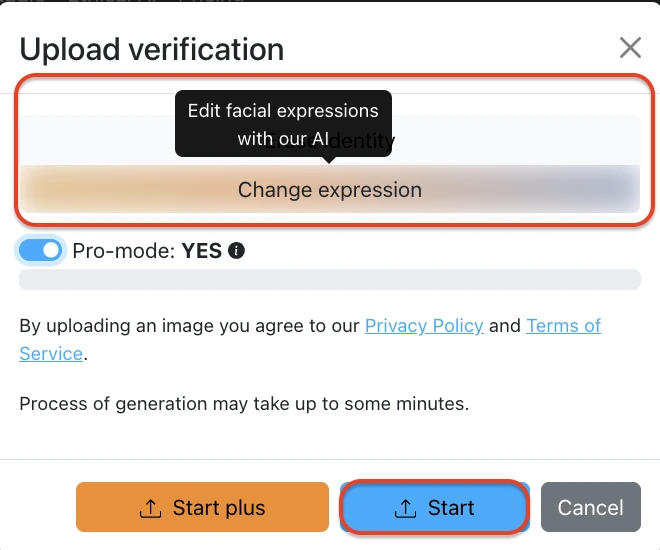660x550 pixels.
Task: Click the 'Service' word on the second link line
Action: click(x=51, y=353)
